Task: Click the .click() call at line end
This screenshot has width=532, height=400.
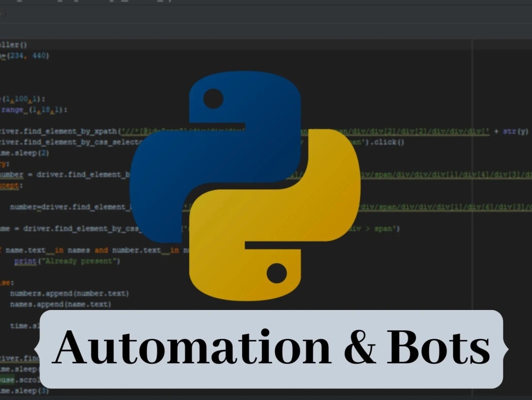Action: coord(387,142)
